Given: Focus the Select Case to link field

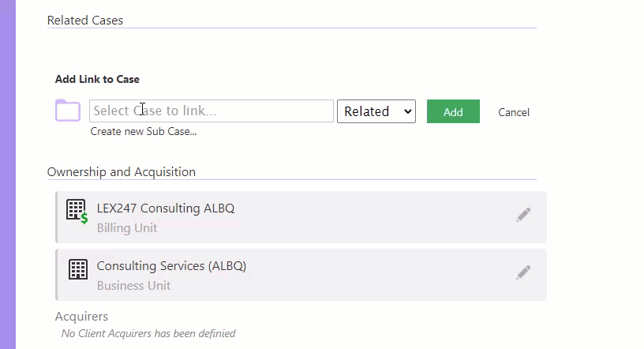Looking at the screenshot, I should tap(211, 111).
